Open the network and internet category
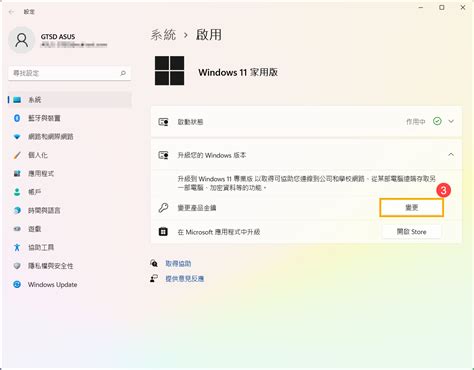This screenshot has width=474, height=370. (x=69, y=137)
